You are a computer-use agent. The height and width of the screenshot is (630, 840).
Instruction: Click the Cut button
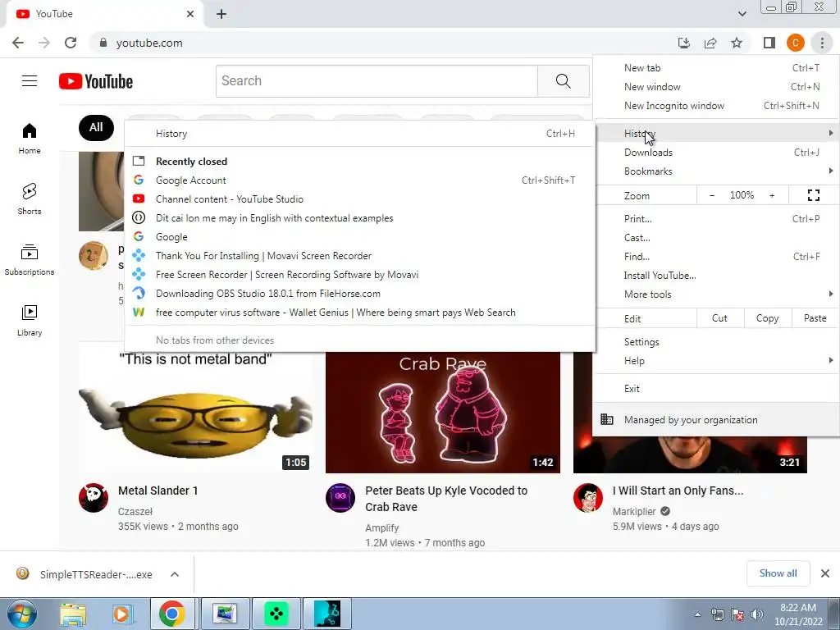coord(720,318)
